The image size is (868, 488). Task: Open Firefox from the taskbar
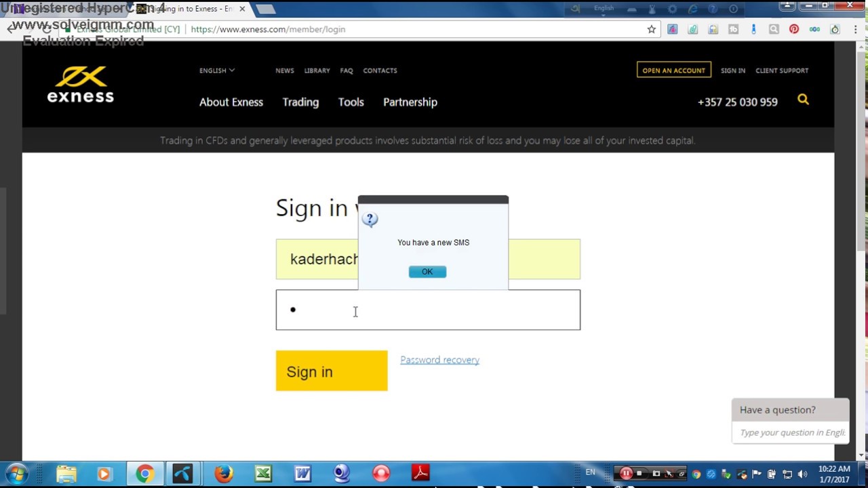(224, 473)
